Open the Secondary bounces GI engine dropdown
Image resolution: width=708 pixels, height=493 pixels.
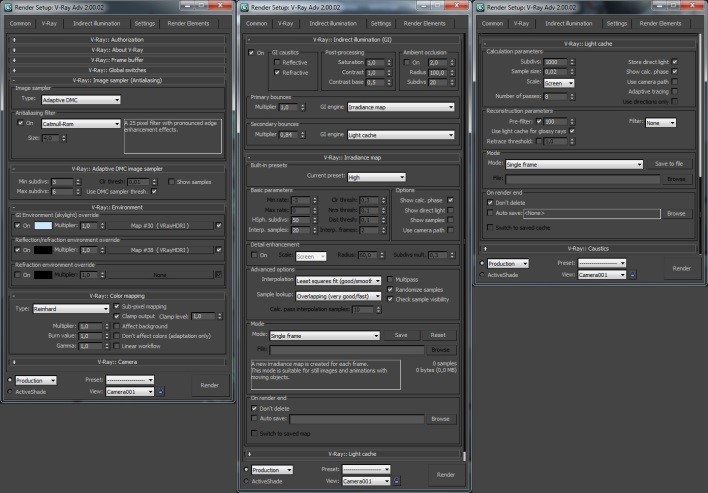point(401,135)
